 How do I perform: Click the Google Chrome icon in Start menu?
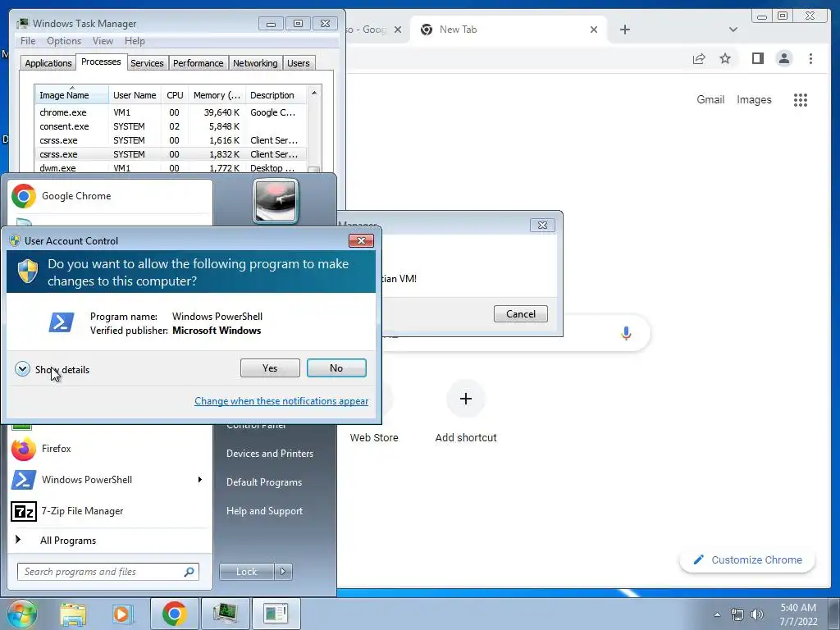click(24, 196)
